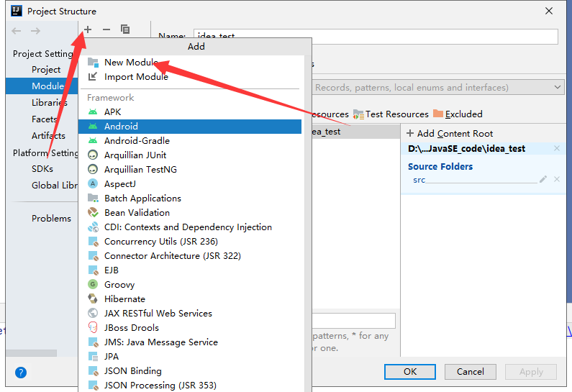Screen dimensions: 572x392
Task: Click the Arquillian TestNG icon
Action: coord(93,170)
